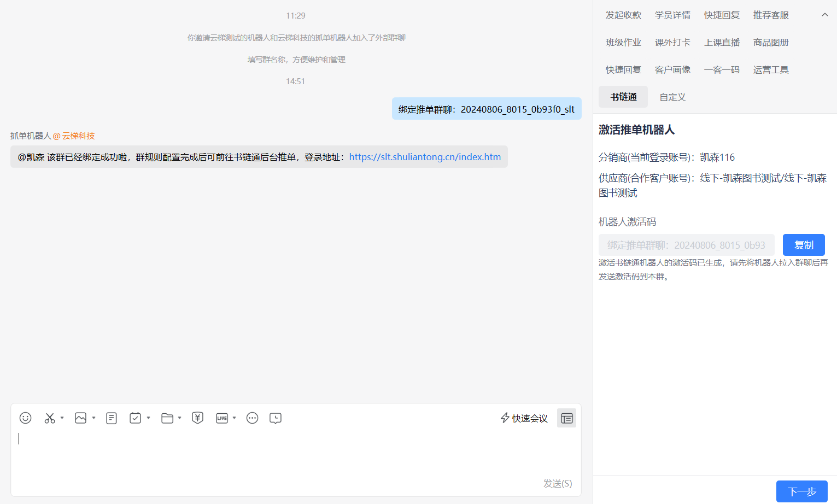Open the slt.shuliantong.cn login link
This screenshot has height=504, width=837.
point(425,157)
